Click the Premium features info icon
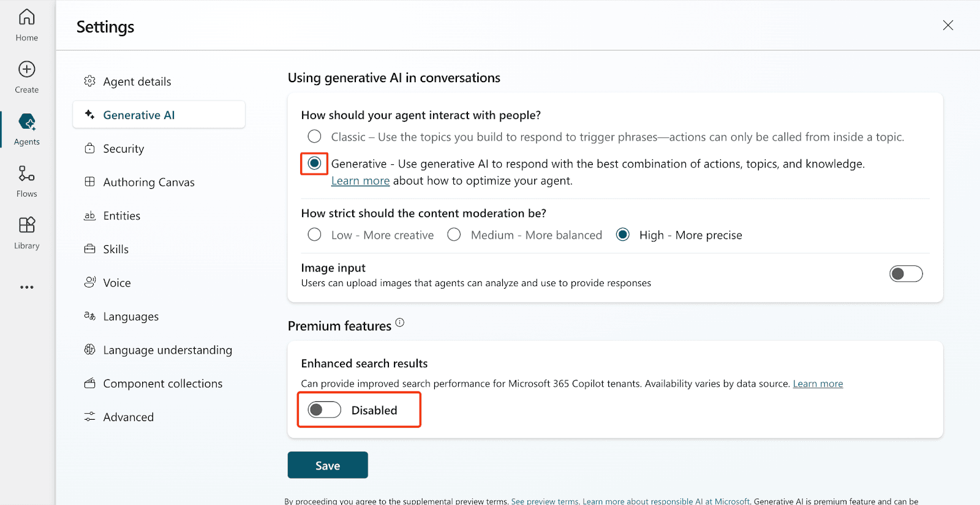This screenshot has height=505, width=980. pyautogui.click(x=400, y=323)
